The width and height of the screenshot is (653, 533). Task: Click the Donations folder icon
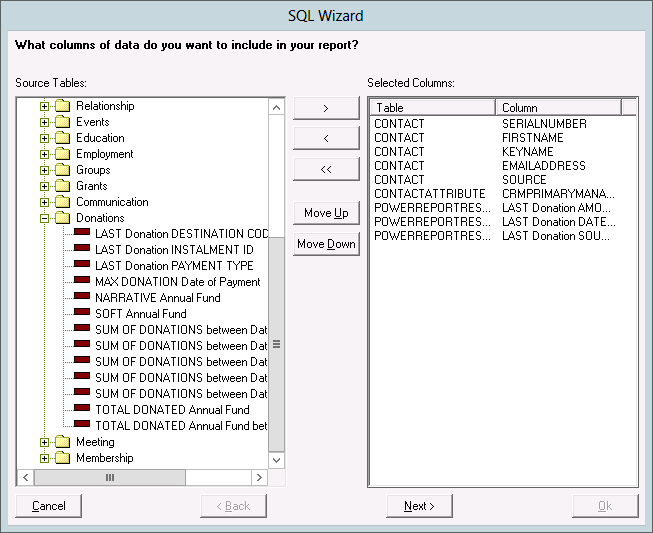[62, 218]
